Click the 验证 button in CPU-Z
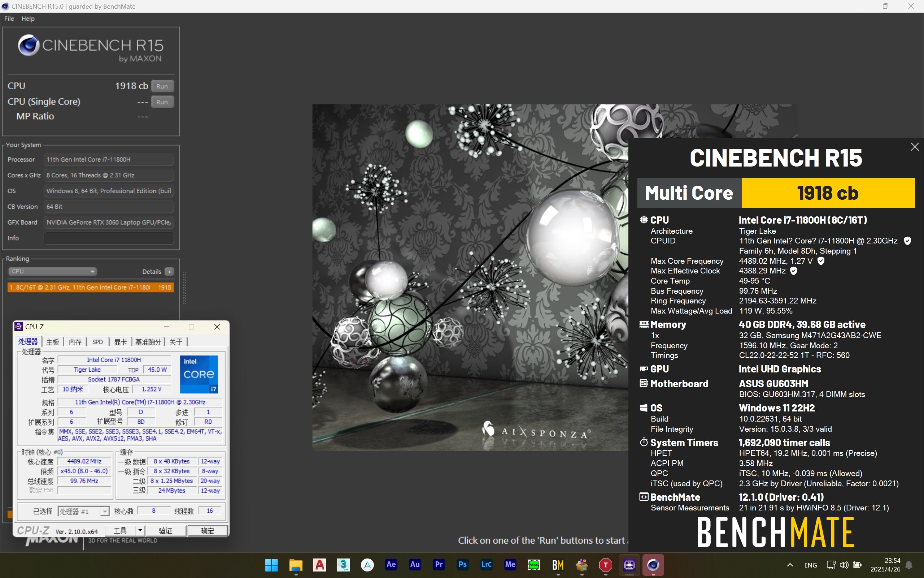This screenshot has height=578, width=924. coord(165,531)
